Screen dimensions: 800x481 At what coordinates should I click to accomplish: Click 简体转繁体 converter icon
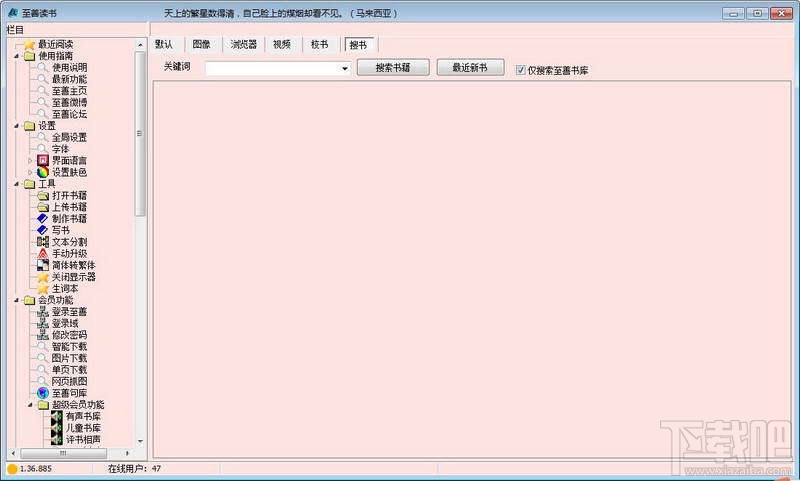click(43, 265)
